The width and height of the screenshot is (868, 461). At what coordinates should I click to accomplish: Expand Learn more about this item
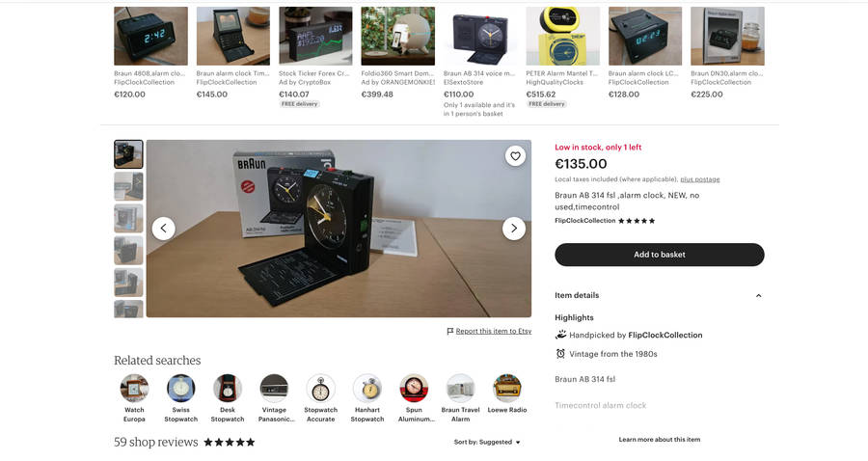tap(660, 440)
